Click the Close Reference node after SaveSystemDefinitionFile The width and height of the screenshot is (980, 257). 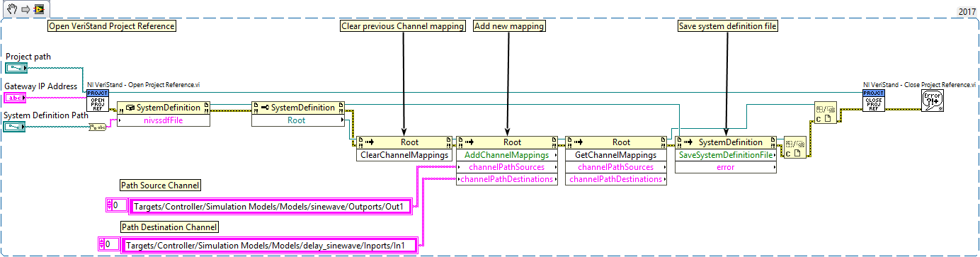[791, 147]
